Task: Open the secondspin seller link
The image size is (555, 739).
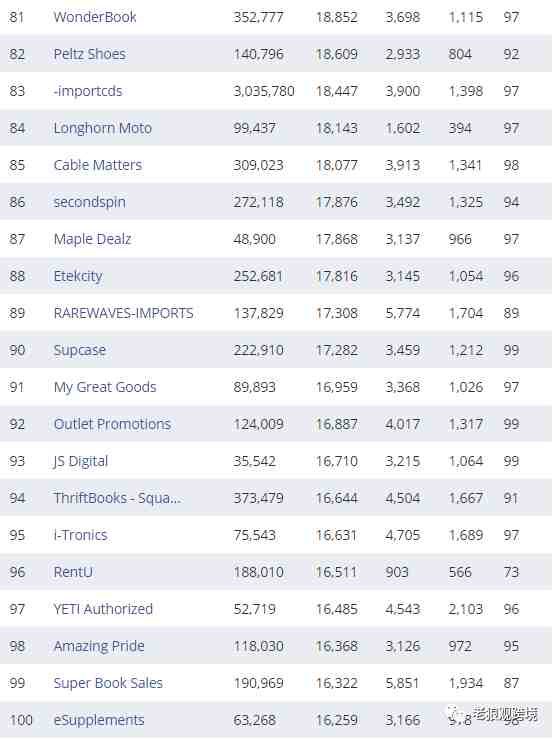Action: coord(90,202)
